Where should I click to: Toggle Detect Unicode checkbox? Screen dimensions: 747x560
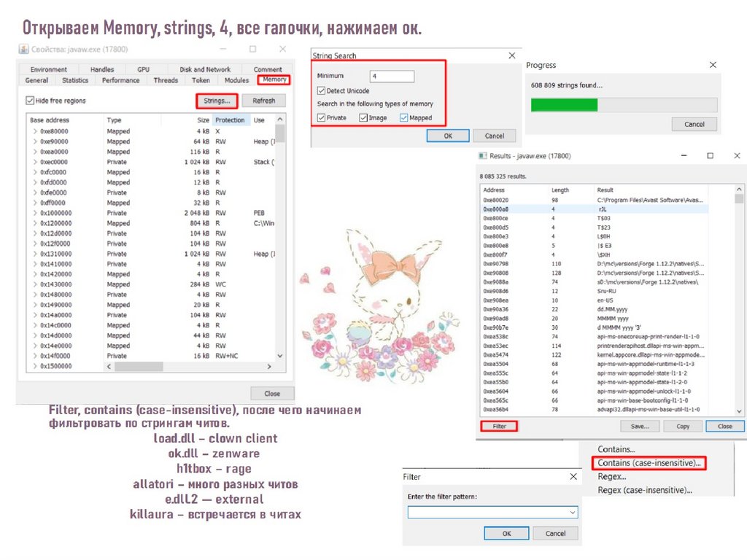321,91
